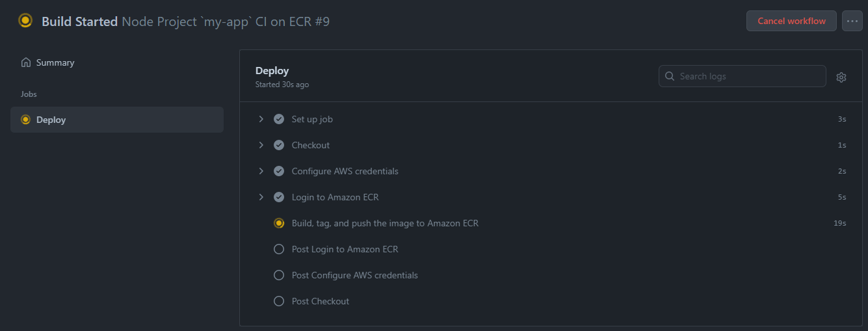Focus the Search logs input field
The height and width of the screenshot is (331, 868).
[x=743, y=76]
